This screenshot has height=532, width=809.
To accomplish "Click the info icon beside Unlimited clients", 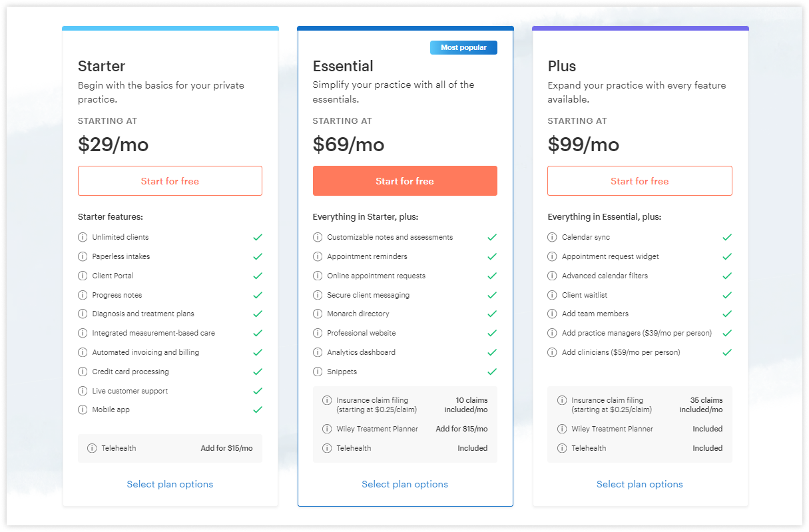I will tap(83, 237).
